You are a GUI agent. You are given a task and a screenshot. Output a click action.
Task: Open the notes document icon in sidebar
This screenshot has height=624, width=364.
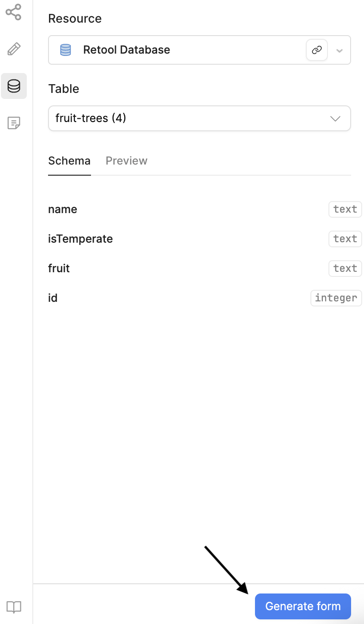(x=14, y=123)
